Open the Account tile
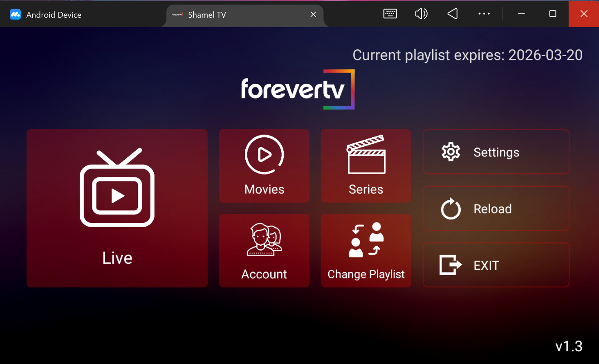599x364 pixels. (x=264, y=251)
